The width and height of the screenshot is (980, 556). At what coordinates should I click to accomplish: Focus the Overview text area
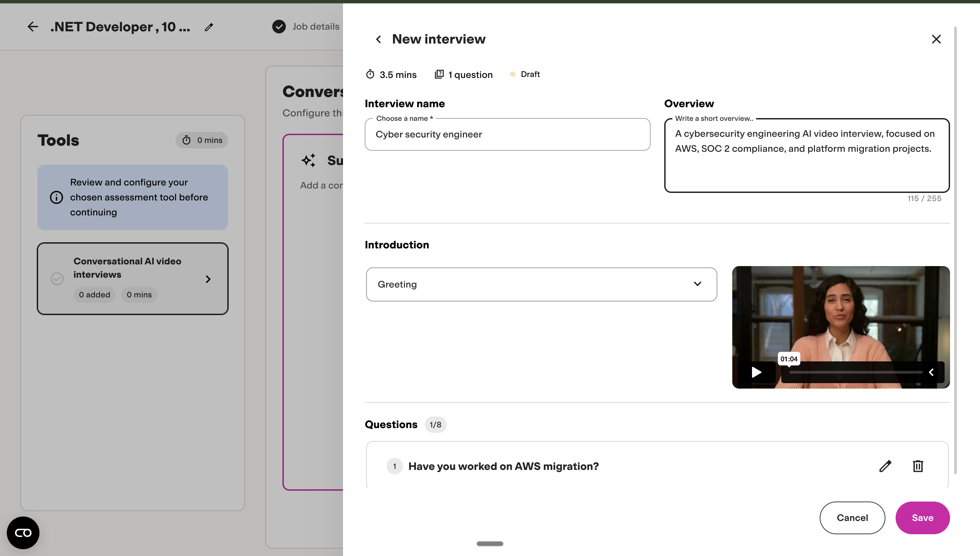click(807, 156)
